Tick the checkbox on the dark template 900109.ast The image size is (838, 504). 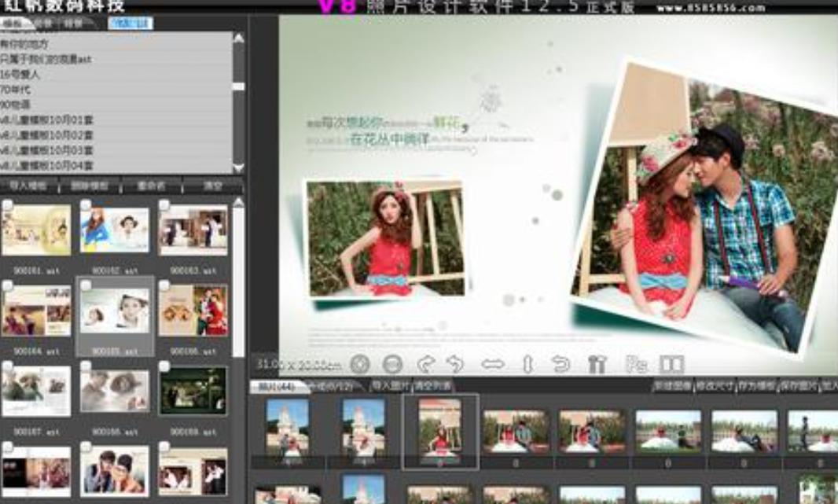tap(164, 366)
